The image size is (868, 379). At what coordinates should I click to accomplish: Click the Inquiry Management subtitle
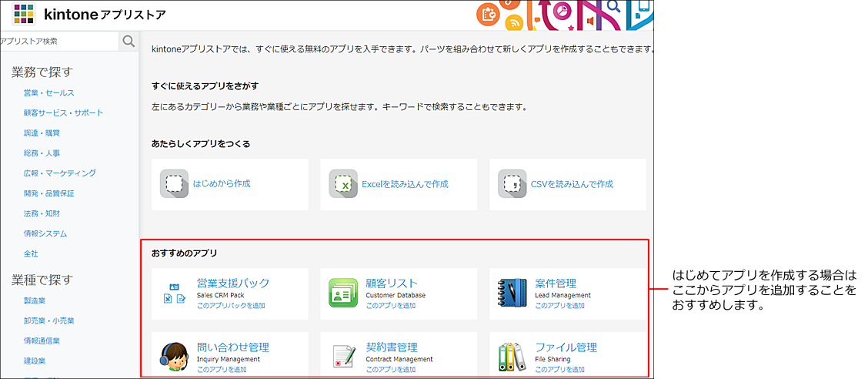pyautogui.click(x=228, y=359)
